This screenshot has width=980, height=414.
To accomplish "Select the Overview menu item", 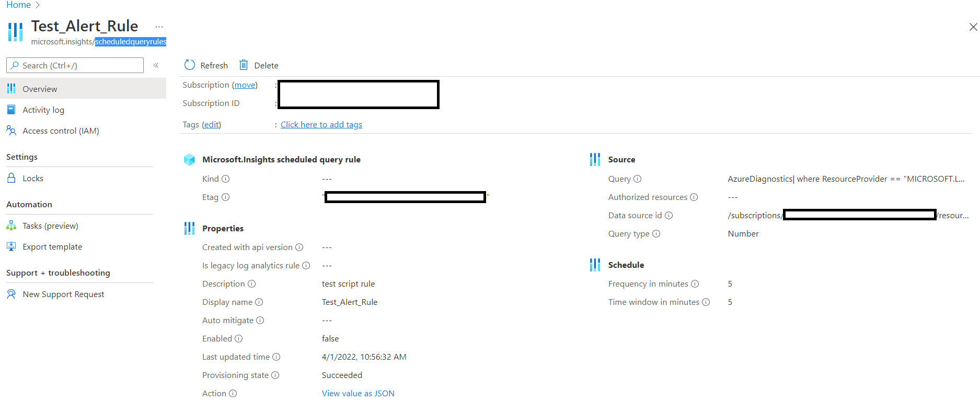I will coord(83,89).
